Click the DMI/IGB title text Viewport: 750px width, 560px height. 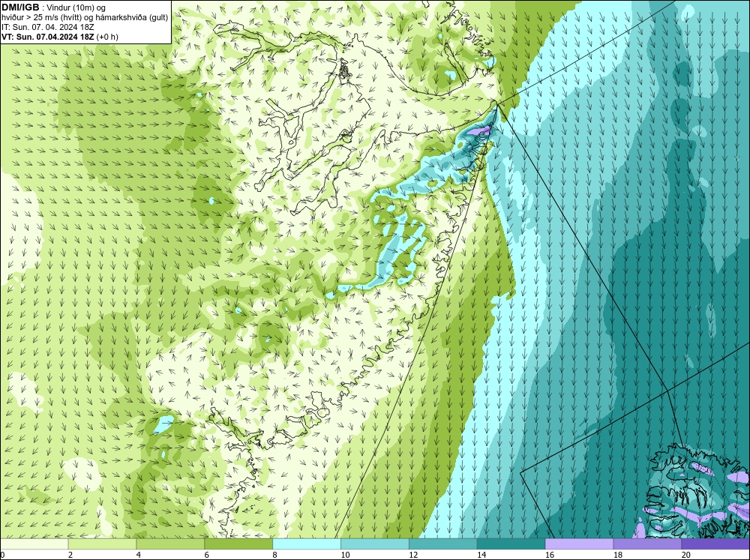20,7
